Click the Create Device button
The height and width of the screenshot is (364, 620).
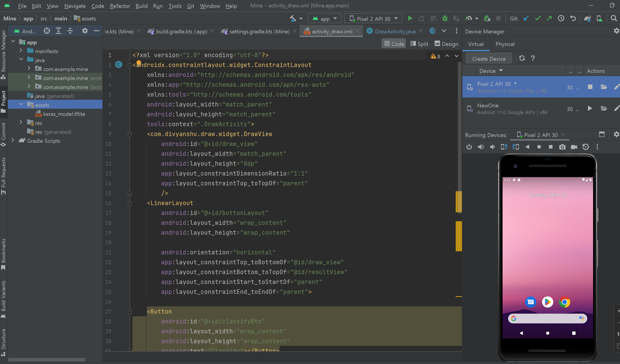tap(489, 59)
